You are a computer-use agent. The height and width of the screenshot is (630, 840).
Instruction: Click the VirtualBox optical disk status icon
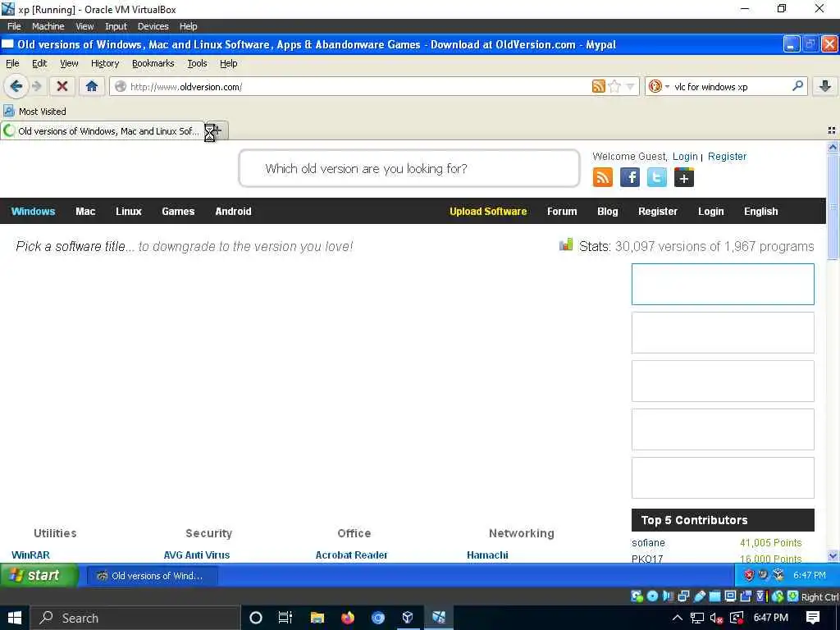coord(652,596)
